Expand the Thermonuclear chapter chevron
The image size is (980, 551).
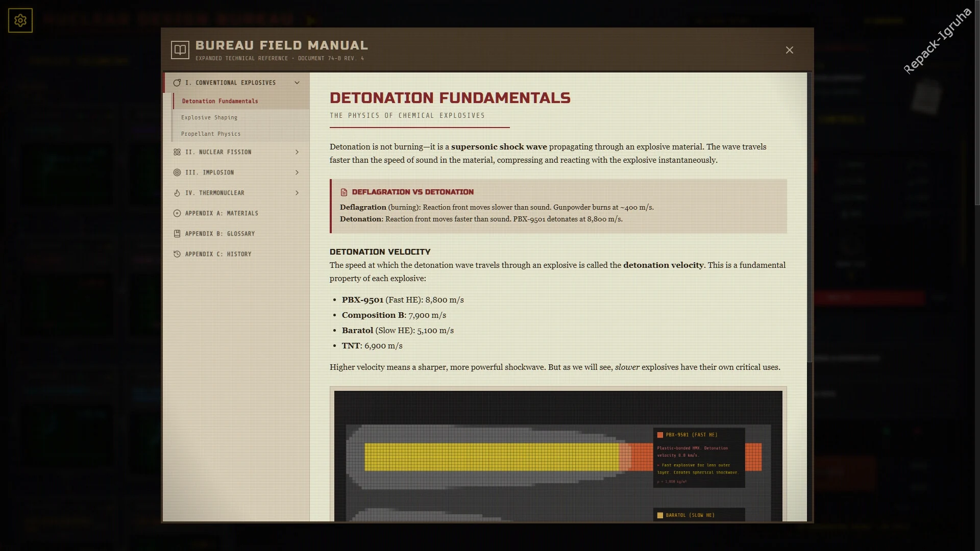(x=297, y=193)
